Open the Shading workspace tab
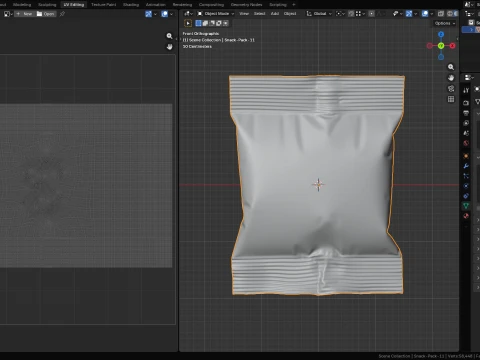This screenshot has height=360, width=480. [x=131, y=5]
